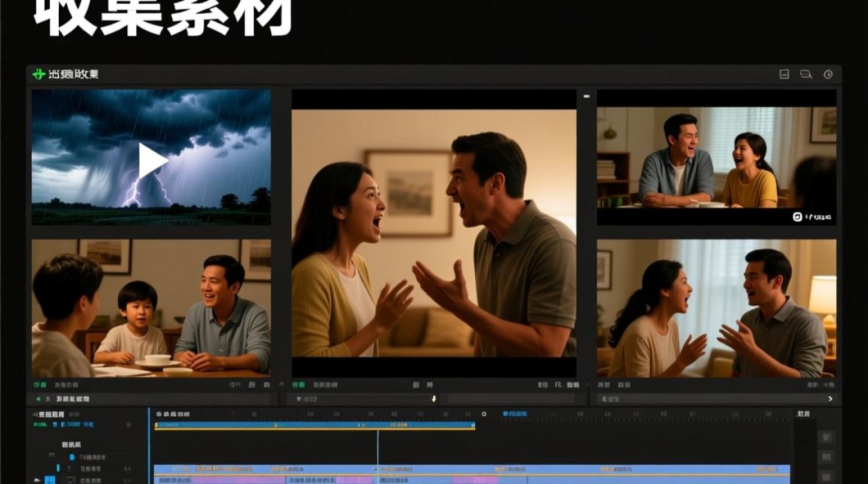Click the circular info icon at the editor's top right
Screen dimensions: 868x484
tap(828, 74)
